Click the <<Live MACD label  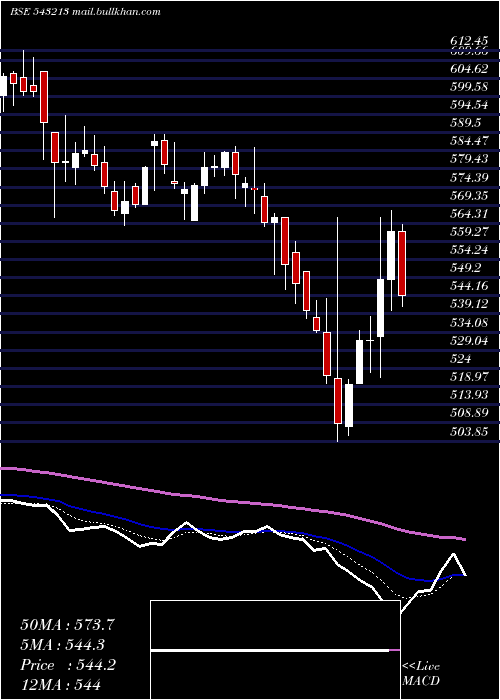coord(421,674)
